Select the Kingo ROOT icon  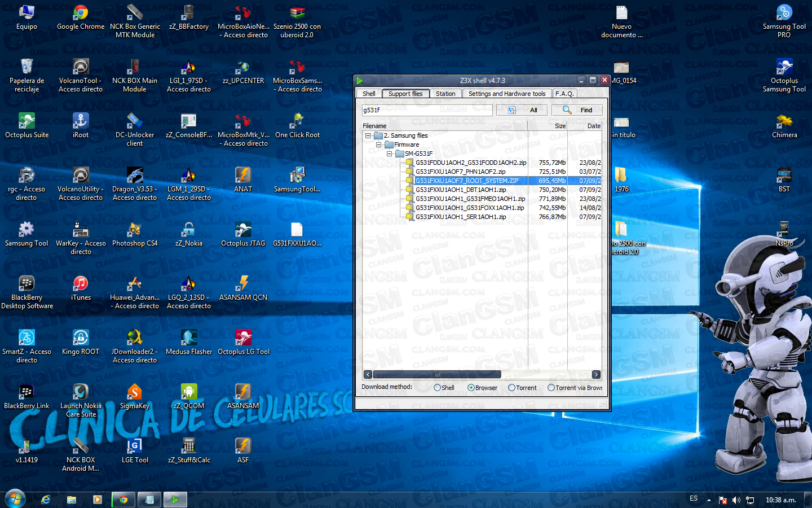click(x=81, y=342)
